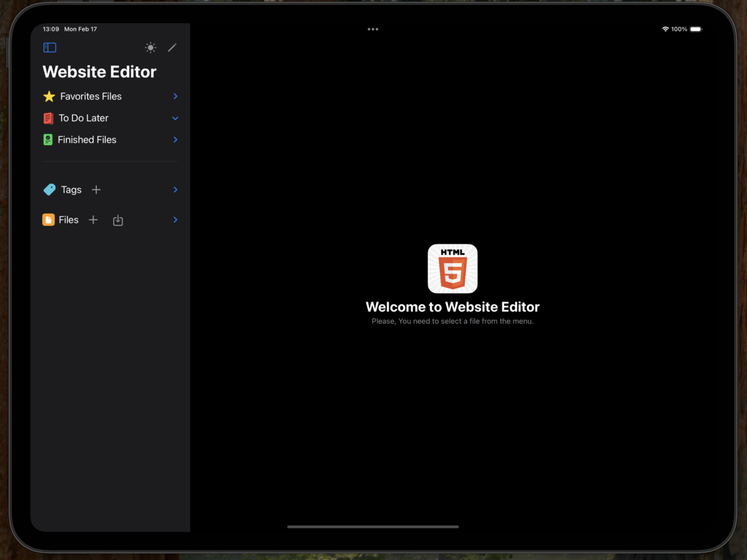
Task: Import a file via download icon
Action: [x=118, y=220]
